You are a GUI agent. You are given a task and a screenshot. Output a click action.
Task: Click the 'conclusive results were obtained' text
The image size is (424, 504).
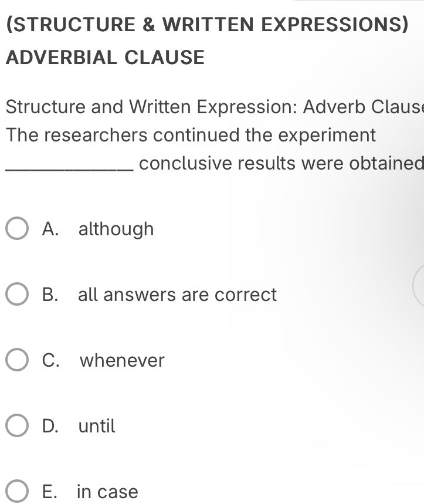coord(281,163)
